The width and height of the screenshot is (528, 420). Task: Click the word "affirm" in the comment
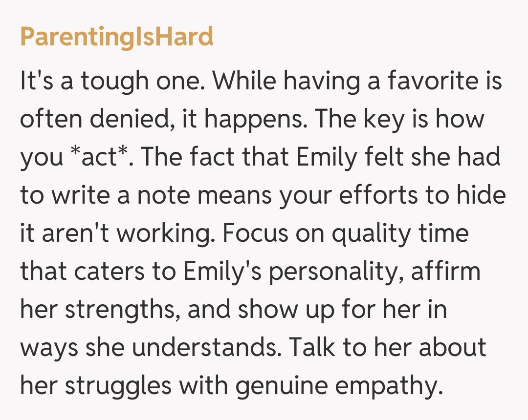click(x=445, y=272)
